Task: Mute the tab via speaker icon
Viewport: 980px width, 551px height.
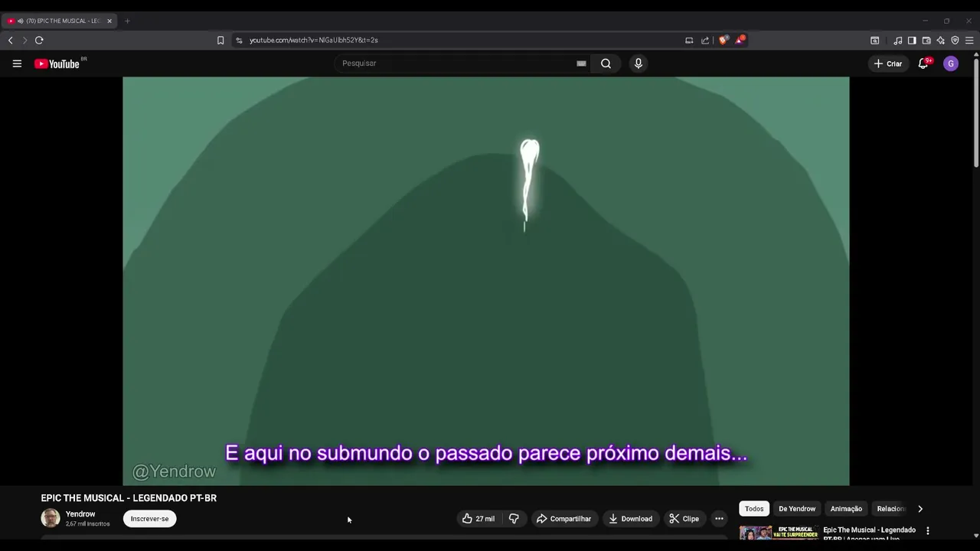Action: click(20, 21)
